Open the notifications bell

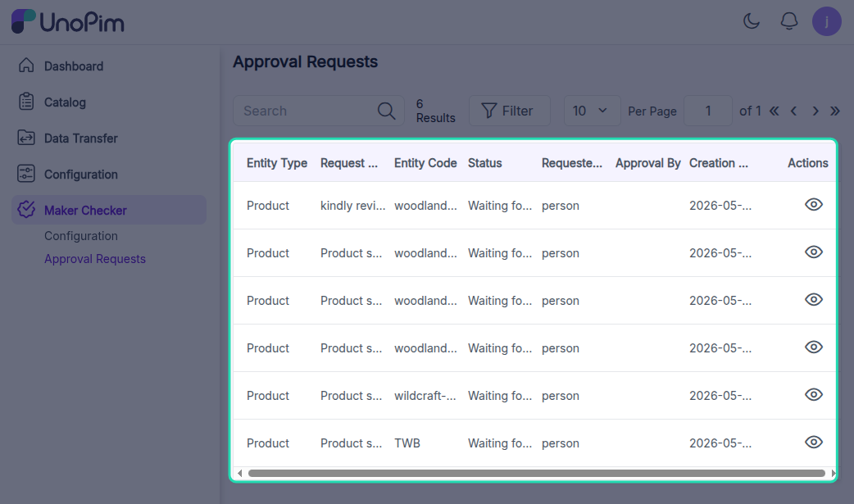tap(788, 21)
